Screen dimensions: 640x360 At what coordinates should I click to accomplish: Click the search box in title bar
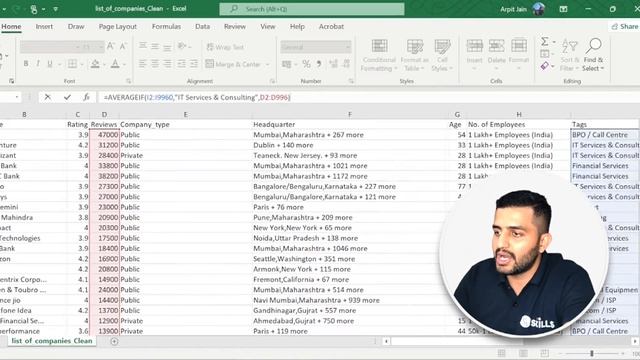tap(312, 9)
